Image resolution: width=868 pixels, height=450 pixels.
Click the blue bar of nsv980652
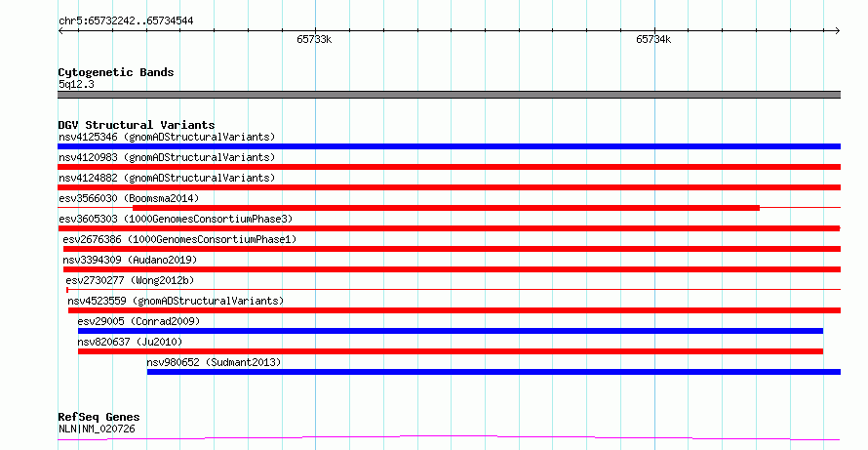(493, 373)
